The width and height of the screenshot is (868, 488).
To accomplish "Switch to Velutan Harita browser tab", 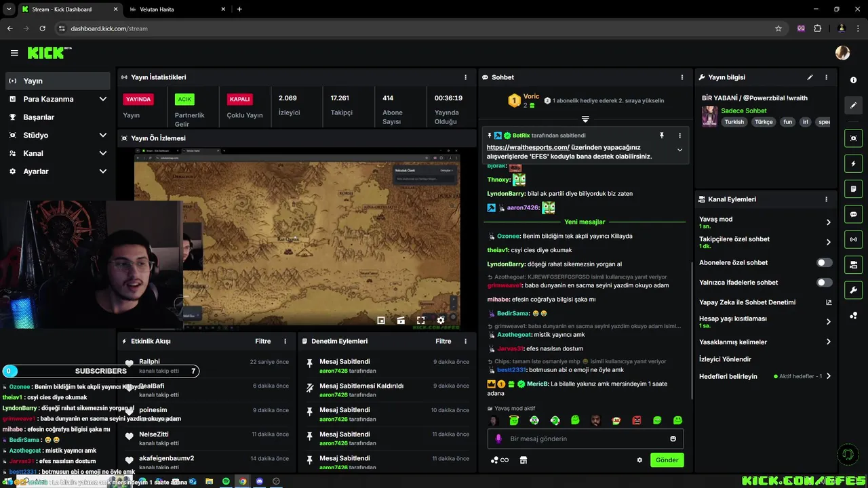I will pos(176,9).
